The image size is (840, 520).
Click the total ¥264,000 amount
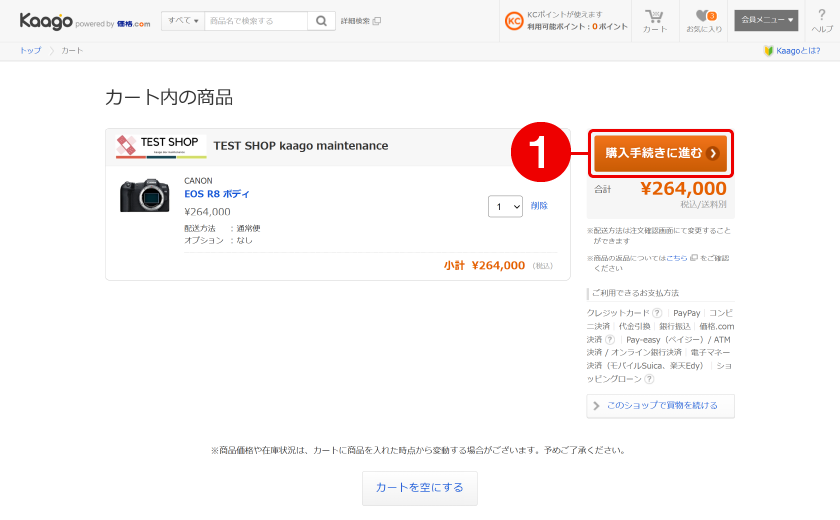coord(684,189)
